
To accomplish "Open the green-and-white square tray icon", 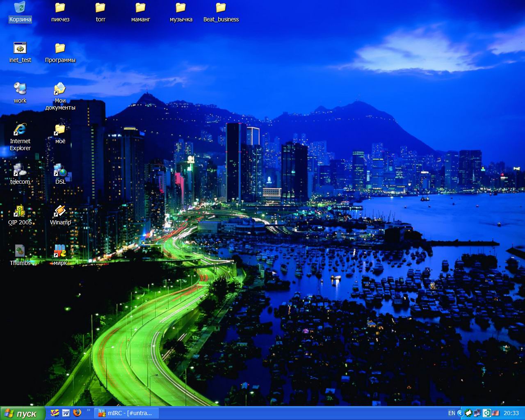I will click(x=486, y=413).
